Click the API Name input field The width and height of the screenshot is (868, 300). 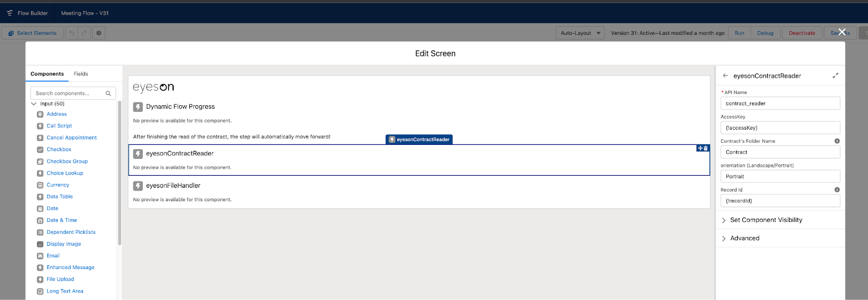[780, 104]
